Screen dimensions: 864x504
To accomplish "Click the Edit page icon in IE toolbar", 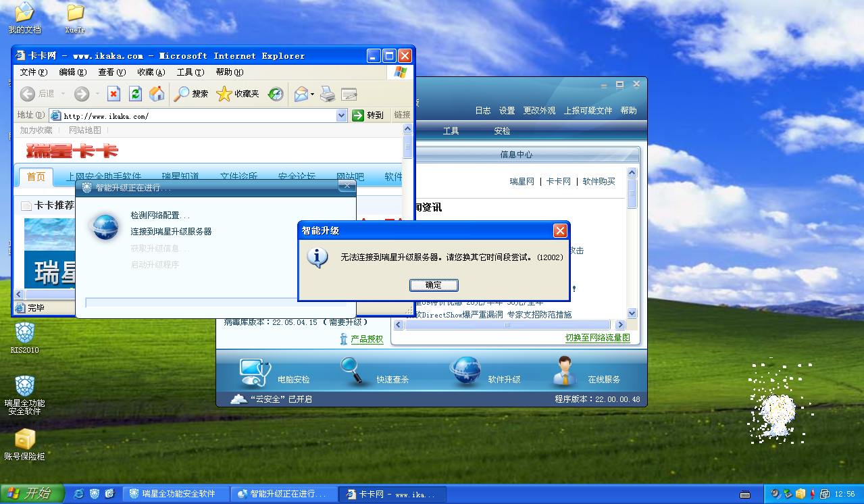I will pyautogui.click(x=349, y=94).
